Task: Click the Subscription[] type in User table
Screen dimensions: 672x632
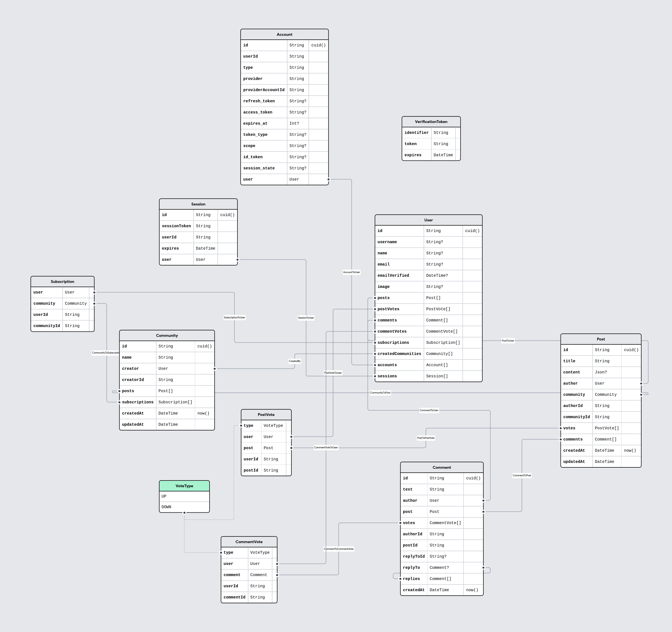Action: 443,342
